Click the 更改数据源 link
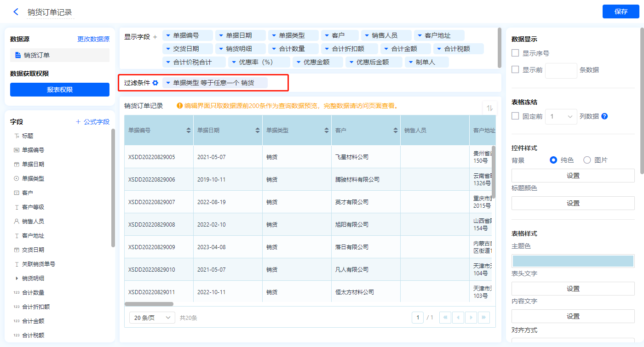 click(x=93, y=40)
